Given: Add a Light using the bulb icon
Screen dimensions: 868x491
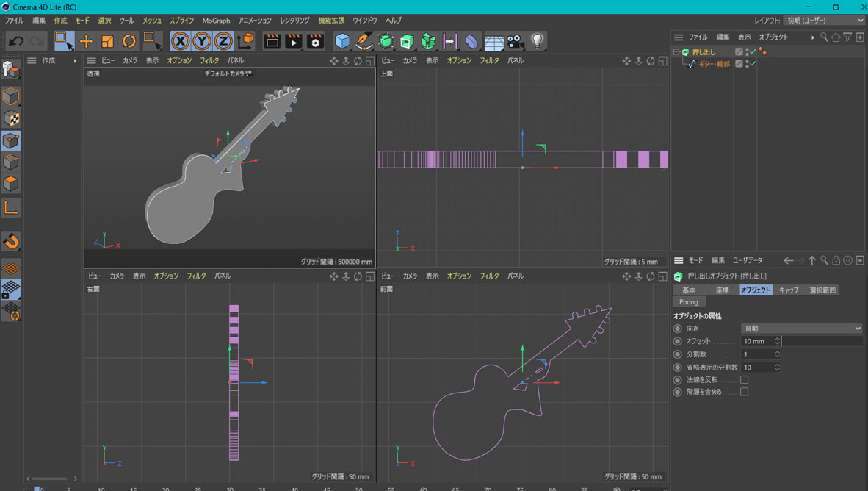Looking at the screenshot, I should pos(538,41).
